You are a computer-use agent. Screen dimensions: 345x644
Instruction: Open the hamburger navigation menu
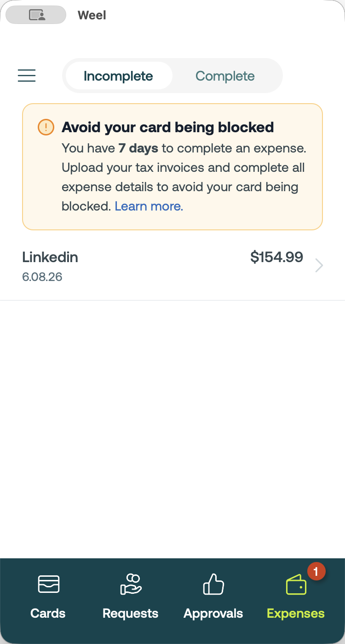pos(27,76)
